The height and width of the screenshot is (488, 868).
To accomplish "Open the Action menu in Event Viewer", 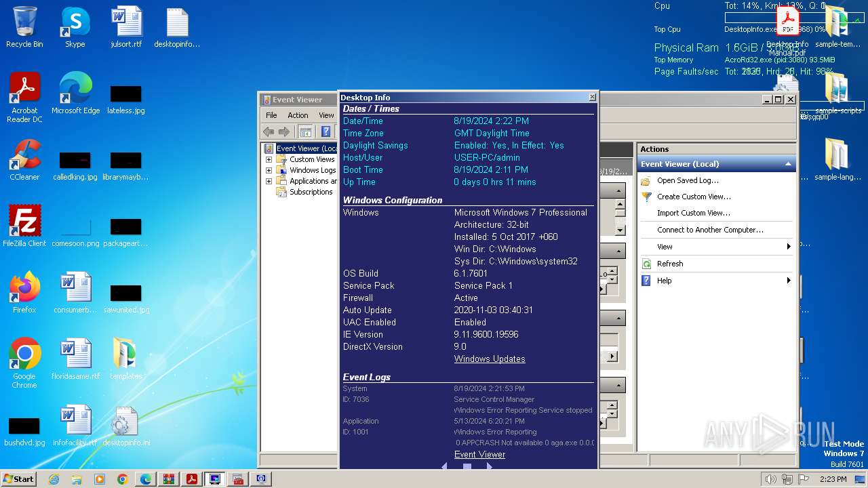I will coord(298,115).
